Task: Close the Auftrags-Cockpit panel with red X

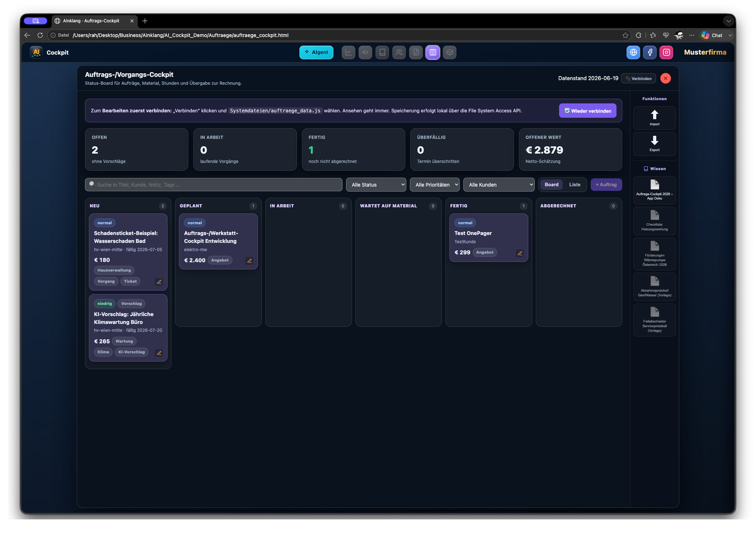Action: pyautogui.click(x=665, y=78)
